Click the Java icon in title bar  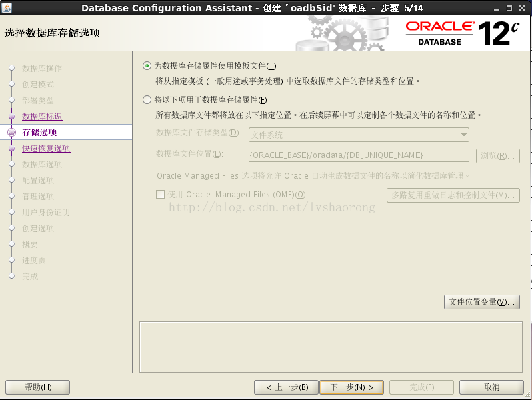coord(7,7)
